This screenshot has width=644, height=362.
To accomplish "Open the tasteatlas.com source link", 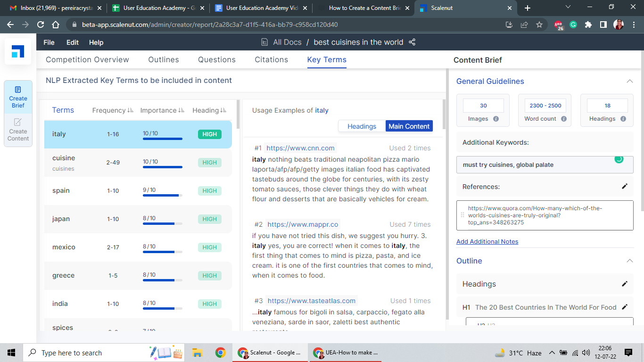I will pos(311,301).
